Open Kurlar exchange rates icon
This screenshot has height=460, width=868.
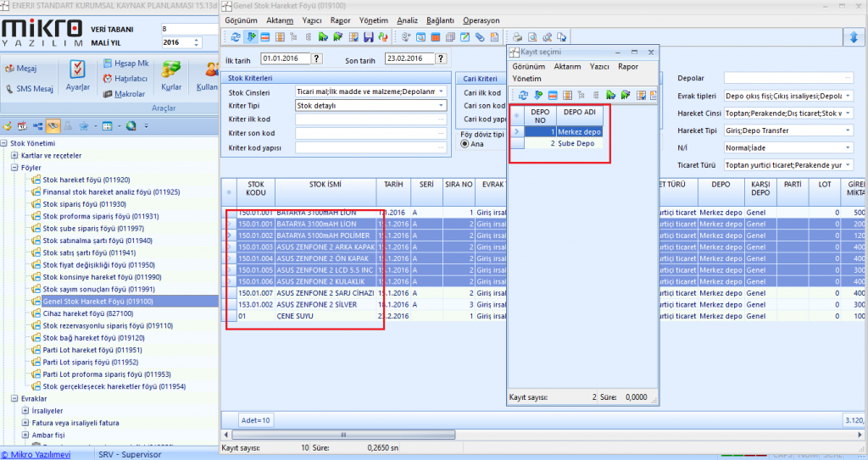click(172, 75)
